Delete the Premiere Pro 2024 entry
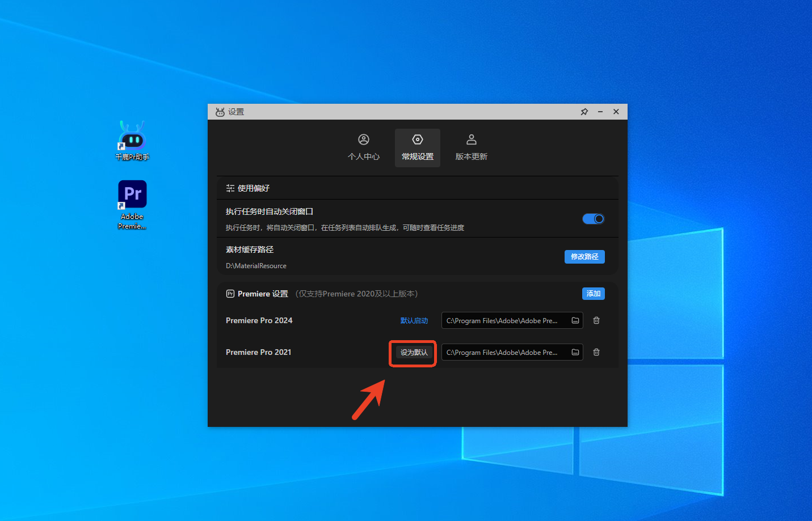 coord(596,321)
